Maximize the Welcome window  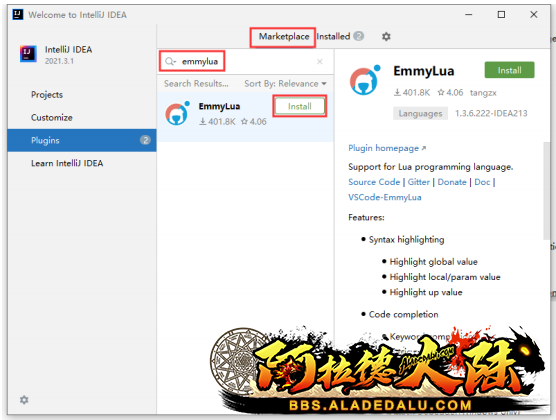[x=501, y=15]
